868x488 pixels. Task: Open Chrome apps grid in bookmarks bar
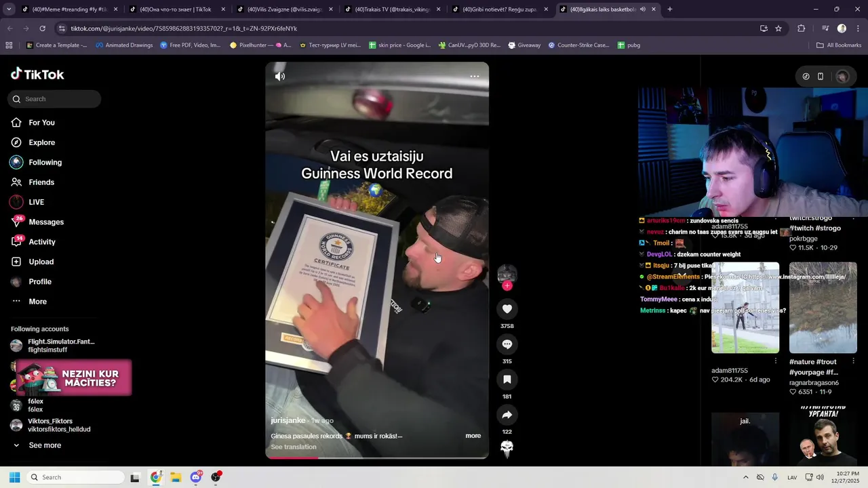pyautogui.click(x=9, y=45)
